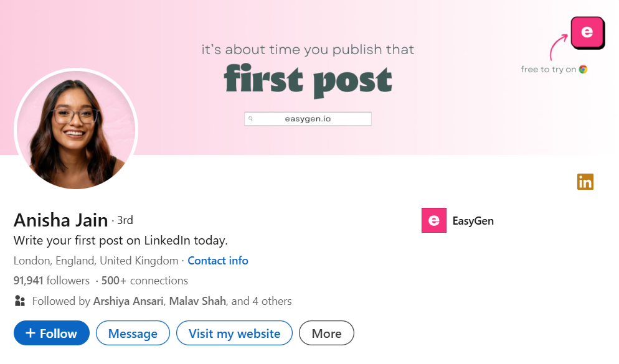Viewport: 619px width, 364px height.
Task: Open Arshiya Ansari's profile from followed-by line
Action: pyautogui.click(x=128, y=301)
